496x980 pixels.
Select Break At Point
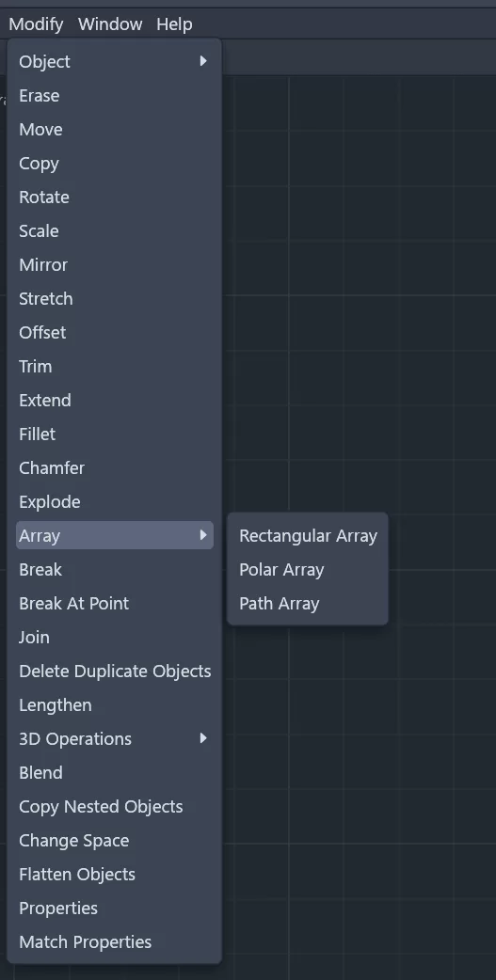[115, 603]
